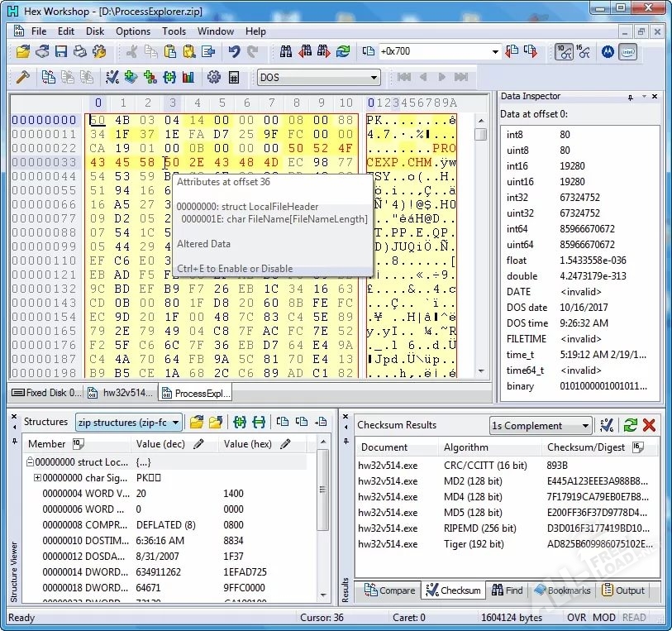Toggle the Motorola byte order button
672x631 pixels.
(x=608, y=52)
